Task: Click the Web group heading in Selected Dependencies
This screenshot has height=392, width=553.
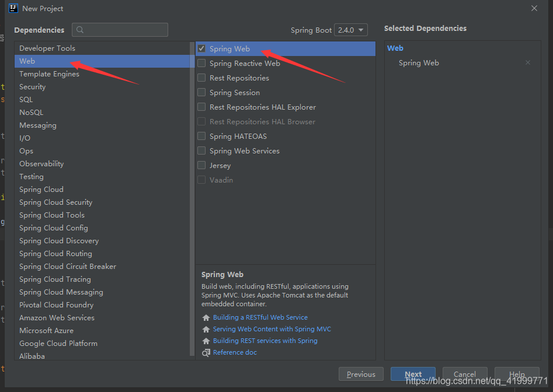Action: click(x=395, y=48)
